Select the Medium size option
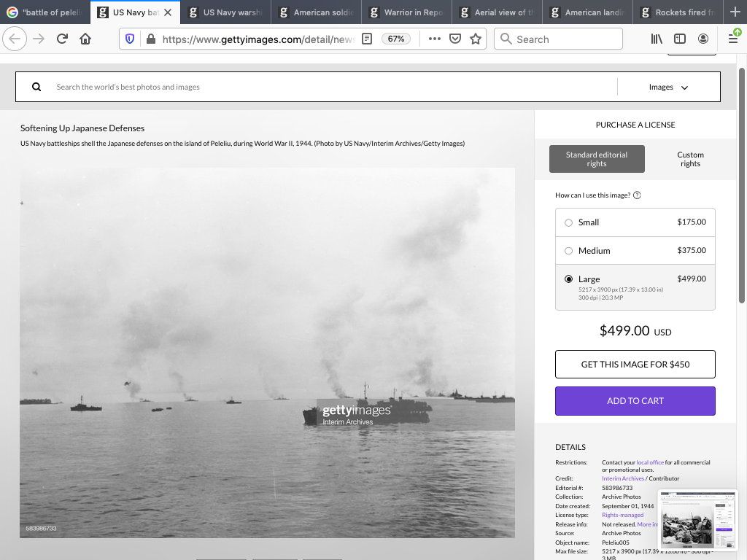 click(x=569, y=251)
